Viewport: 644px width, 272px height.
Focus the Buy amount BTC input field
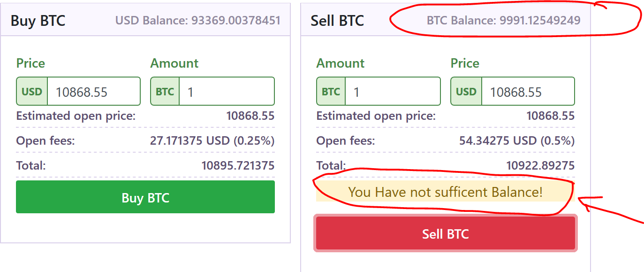point(227,92)
